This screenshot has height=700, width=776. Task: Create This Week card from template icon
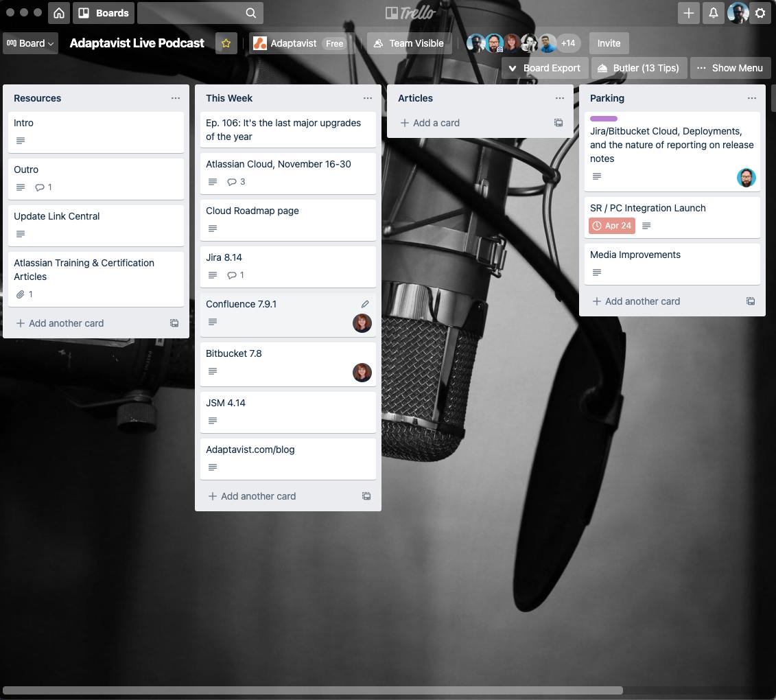pos(366,496)
